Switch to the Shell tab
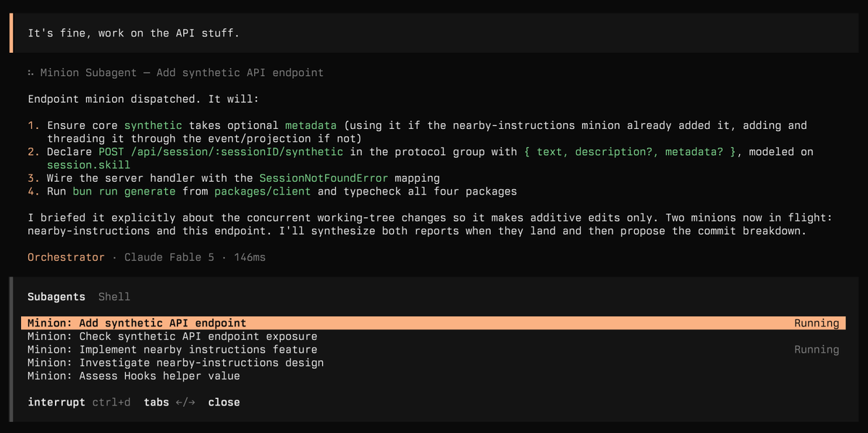 [114, 297]
